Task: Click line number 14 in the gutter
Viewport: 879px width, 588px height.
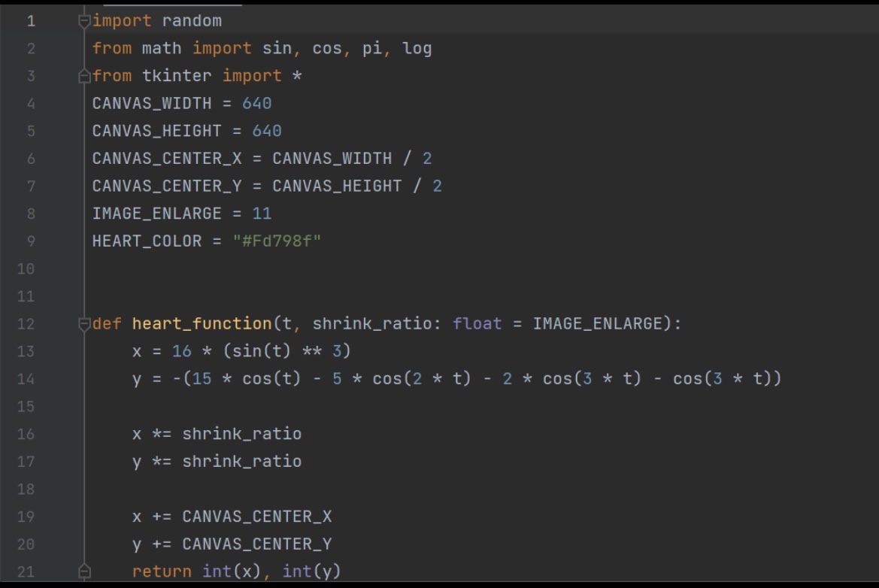Action: tap(31, 380)
